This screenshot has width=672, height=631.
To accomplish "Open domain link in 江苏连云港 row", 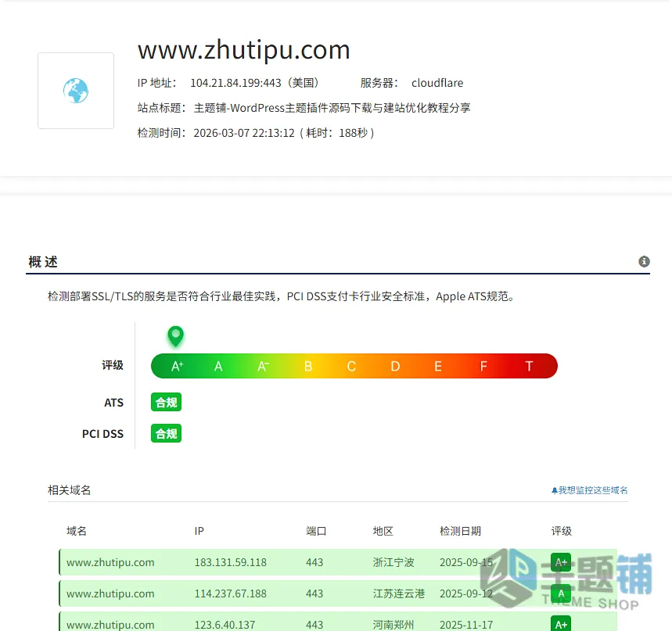I will click(110, 593).
